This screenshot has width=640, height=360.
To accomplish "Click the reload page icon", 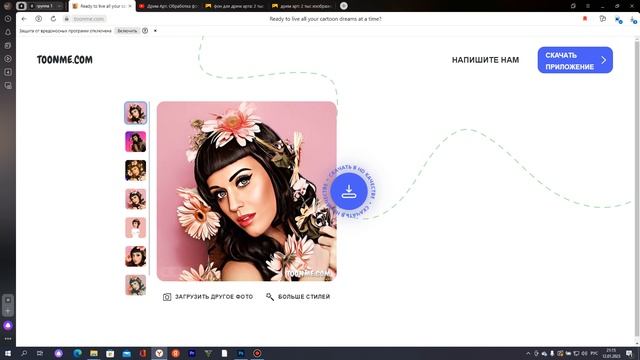I will pyautogui.click(x=53, y=19).
